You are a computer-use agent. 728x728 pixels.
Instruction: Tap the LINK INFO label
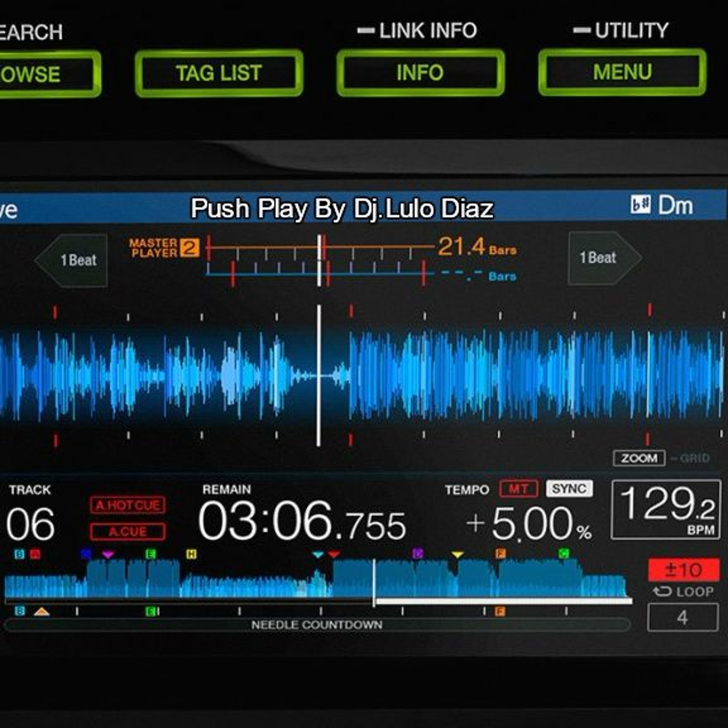[x=428, y=31]
